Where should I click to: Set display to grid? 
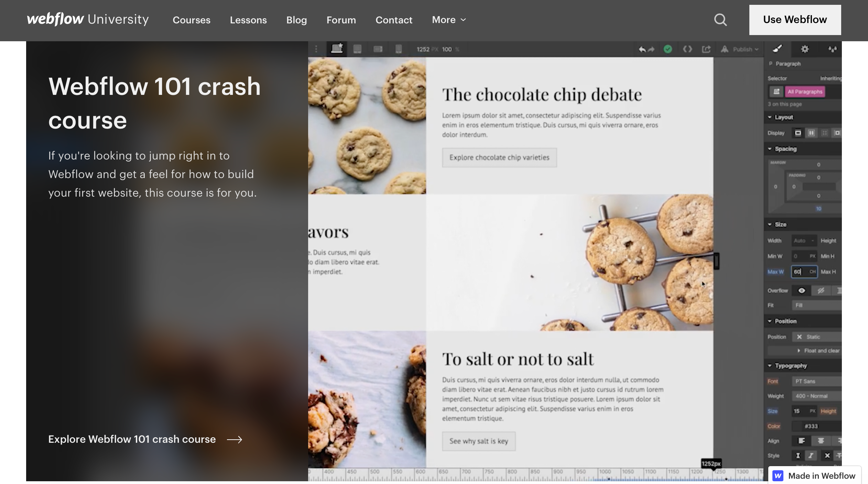point(824,133)
